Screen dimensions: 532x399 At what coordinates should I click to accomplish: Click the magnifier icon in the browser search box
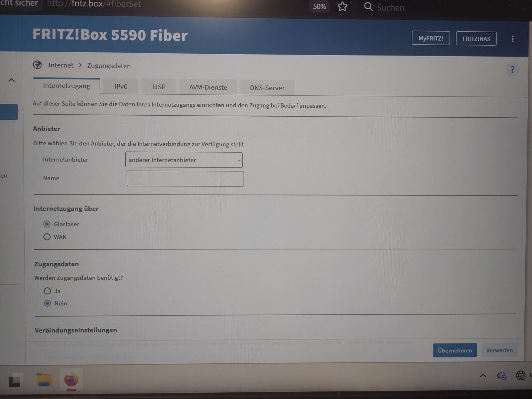tap(368, 7)
